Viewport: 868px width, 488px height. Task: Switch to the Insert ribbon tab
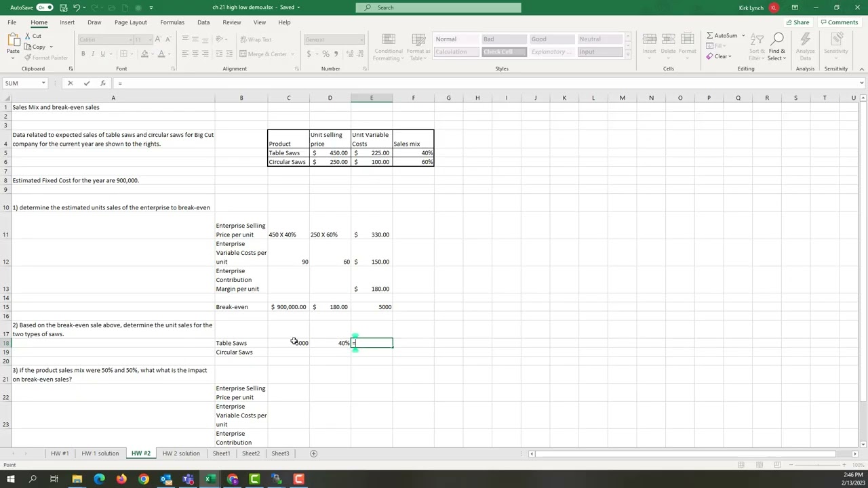point(67,22)
